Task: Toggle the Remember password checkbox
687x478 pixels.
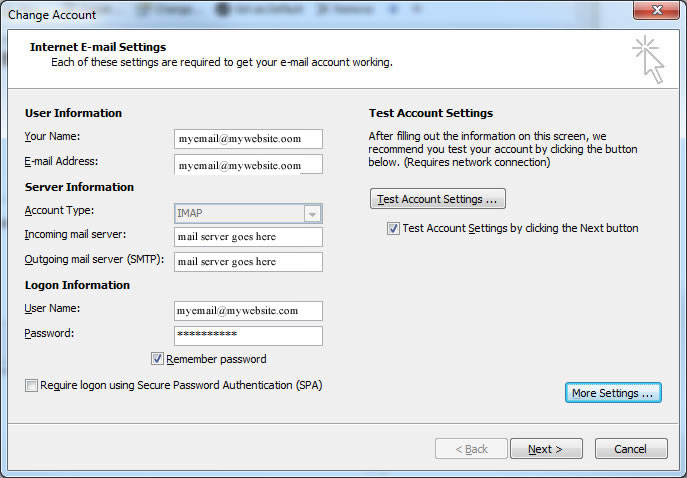Action: pos(158,359)
